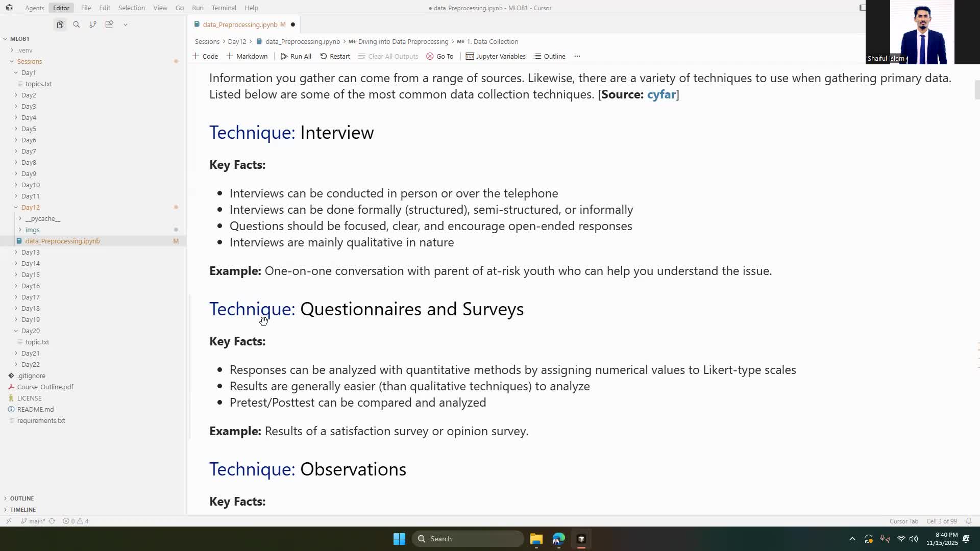Select the data_Preprocessing.ipynb editor tab
The height and width of the screenshot is (551, 980).
pyautogui.click(x=240, y=24)
